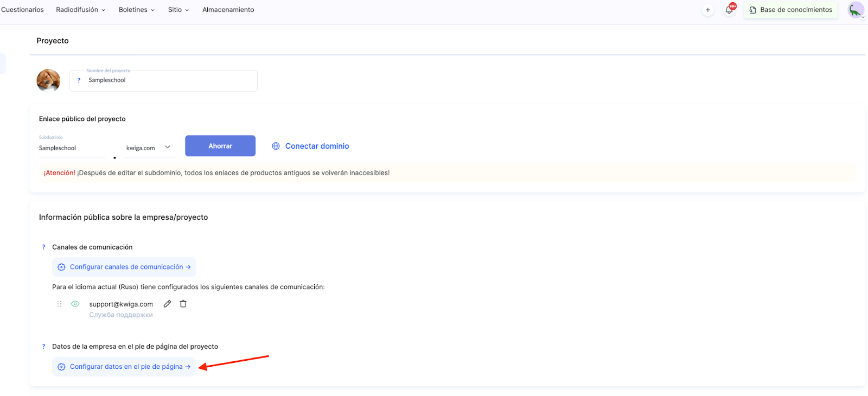
Task: Open the kwiga.com domain dropdown
Action: pos(150,148)
